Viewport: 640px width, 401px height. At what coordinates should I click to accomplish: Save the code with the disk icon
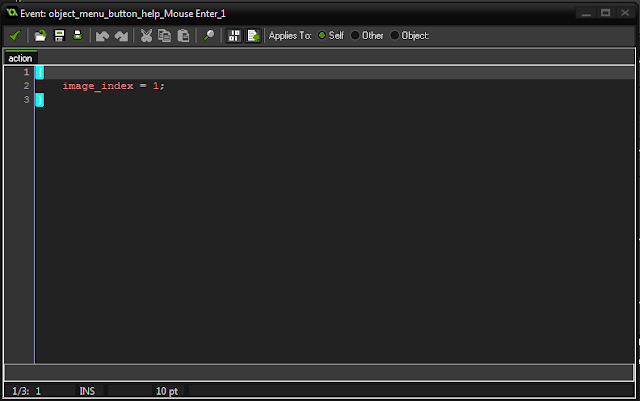pyautogui.click(x=60, y=36)
